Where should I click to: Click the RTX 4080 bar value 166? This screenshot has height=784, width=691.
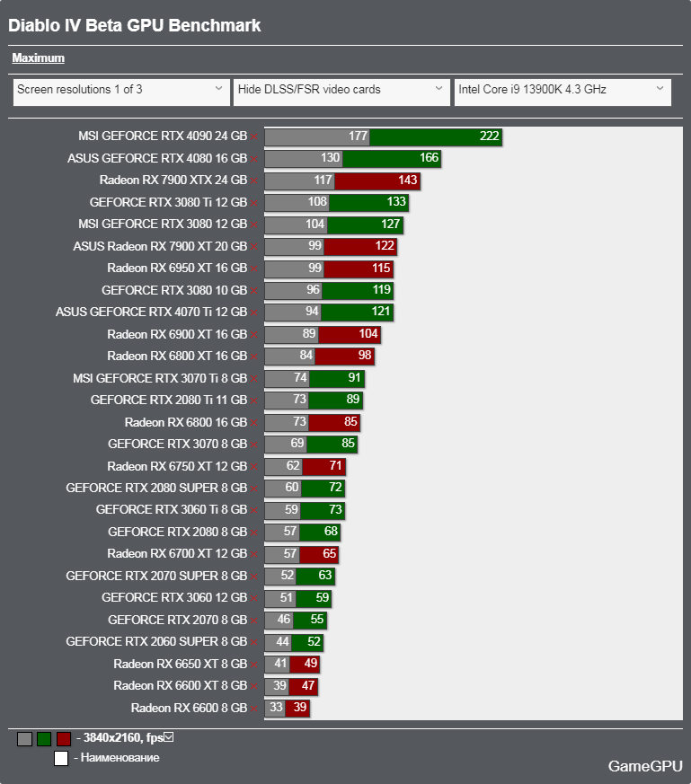429,157
